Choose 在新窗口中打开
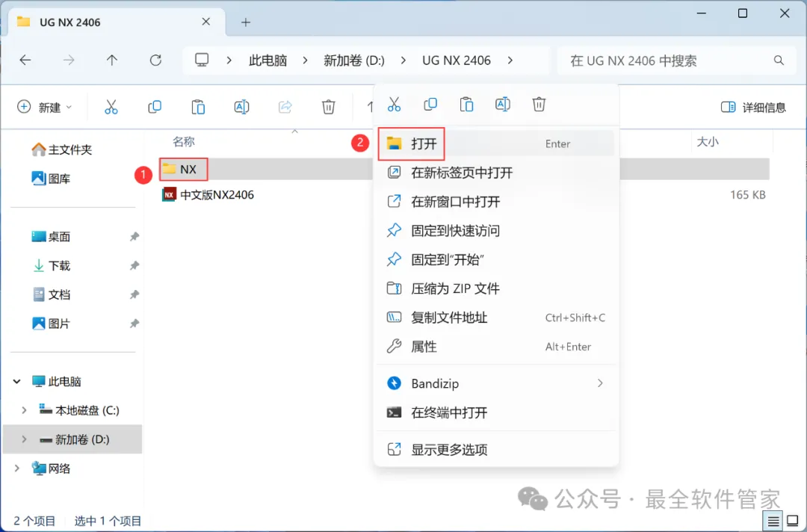This screenshot has height=532, width=807. tap(496, 202)
